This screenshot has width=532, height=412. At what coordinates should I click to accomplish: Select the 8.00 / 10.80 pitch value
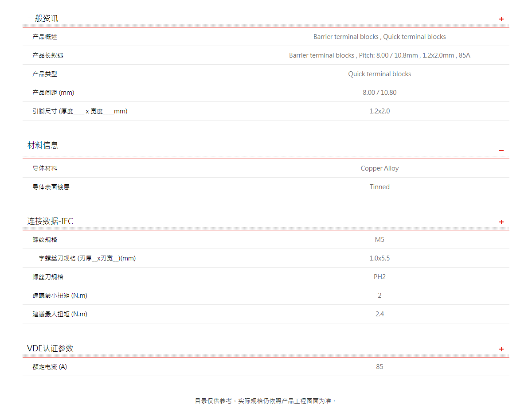[379, 93]
